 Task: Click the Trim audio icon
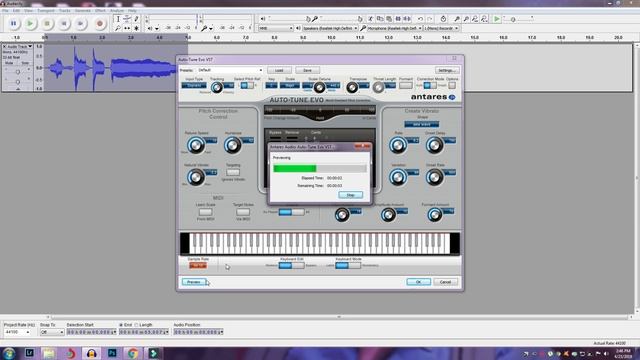point(398,19)
